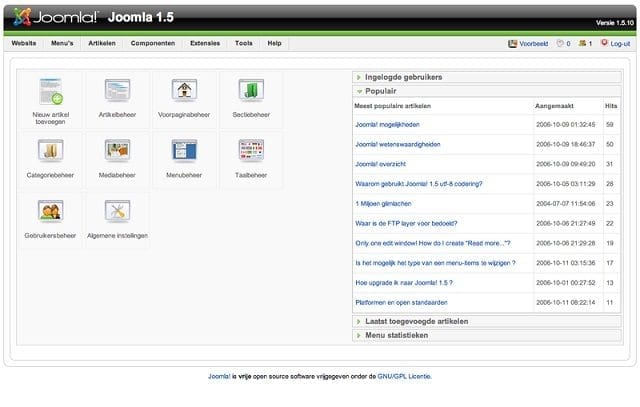Open the Menu's menu
This screenshot has height=407, width=640.
[62, 43]
